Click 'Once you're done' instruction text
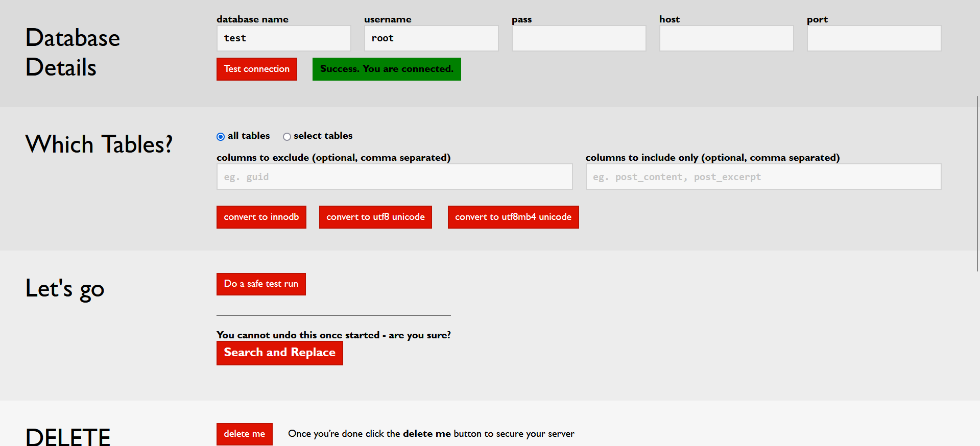 (431, 434)
